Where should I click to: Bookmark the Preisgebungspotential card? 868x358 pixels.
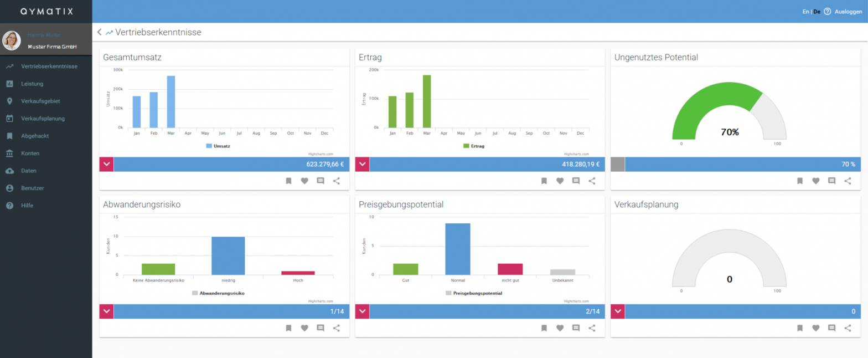tap(544, 328)
